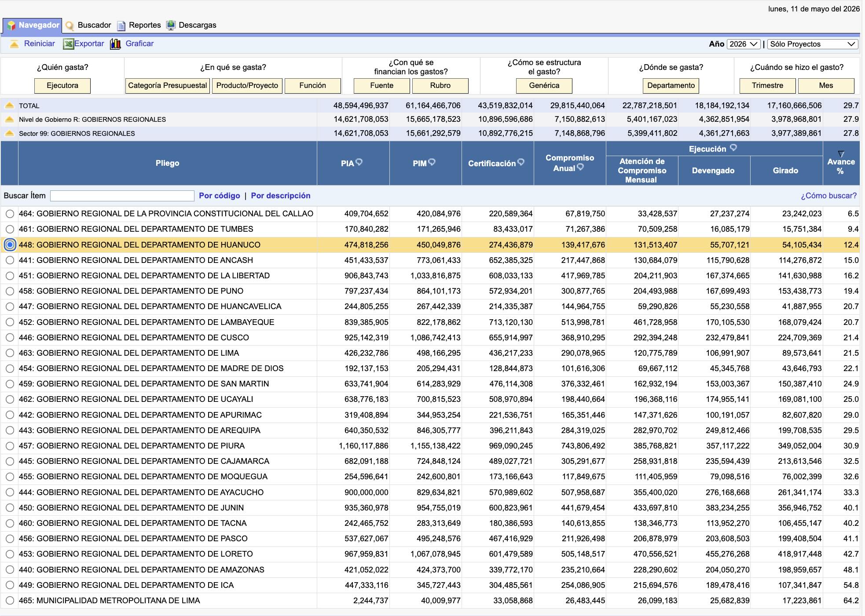Image resolution: width=865 pixels, height=616 pixels.
Task: Select the Municipalidad Metropolitana de Lima radio
Action: point(10,601)
